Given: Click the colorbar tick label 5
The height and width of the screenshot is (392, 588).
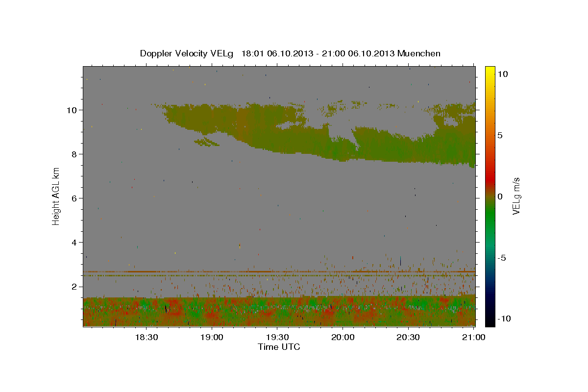Looking at the screenshot, I should click(500, 135).
